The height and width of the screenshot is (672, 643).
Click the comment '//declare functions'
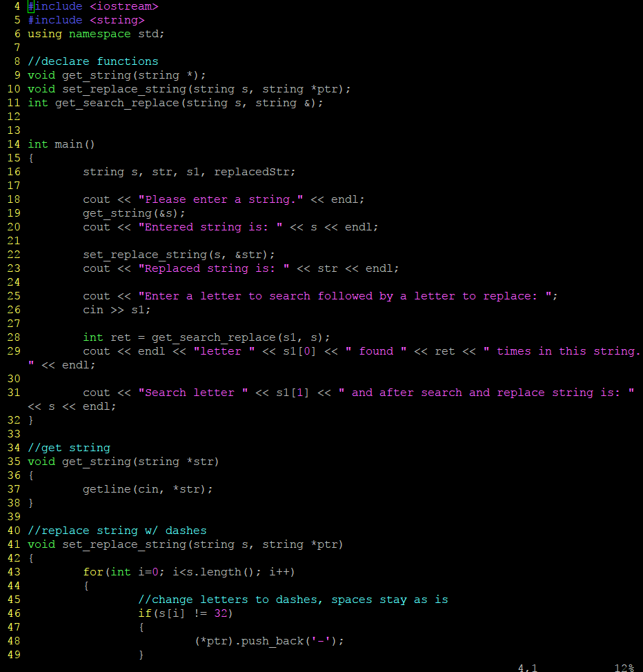(x=93, y=61)
